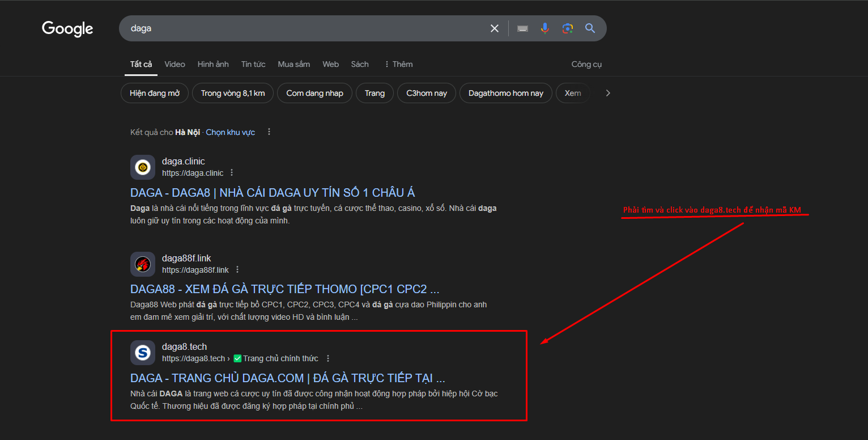This screenshot has width=868, height=440.
Task: Toggle the Hiện đang mở filter chip
Action: click(x=154, y=93)
